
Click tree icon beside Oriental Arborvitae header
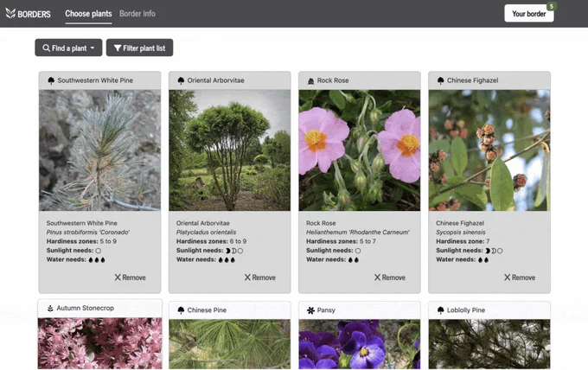point(181,80)
